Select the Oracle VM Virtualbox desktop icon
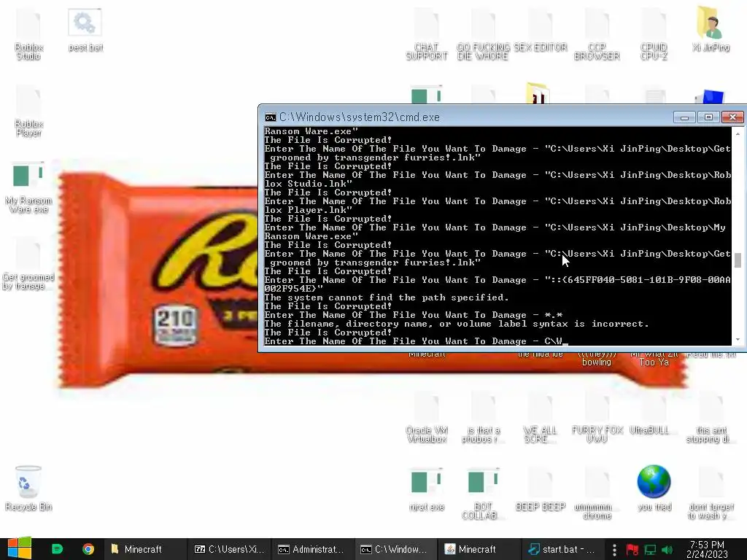This screenshot has height=560, width=747. (426, 417)
